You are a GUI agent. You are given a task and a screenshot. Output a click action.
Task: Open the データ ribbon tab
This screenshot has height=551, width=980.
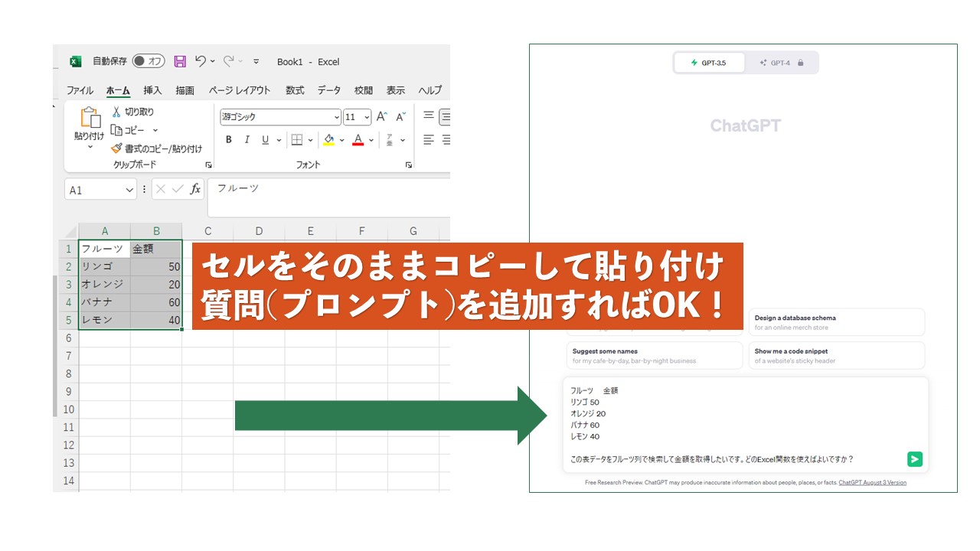tap(329, 90)
